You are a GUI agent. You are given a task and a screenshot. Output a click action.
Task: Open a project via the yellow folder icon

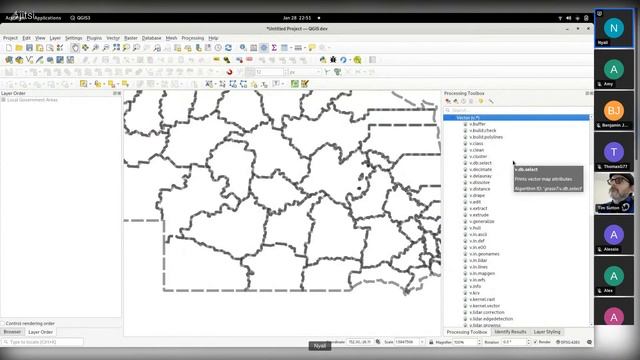pyautogui.click(x=19, y=48)
